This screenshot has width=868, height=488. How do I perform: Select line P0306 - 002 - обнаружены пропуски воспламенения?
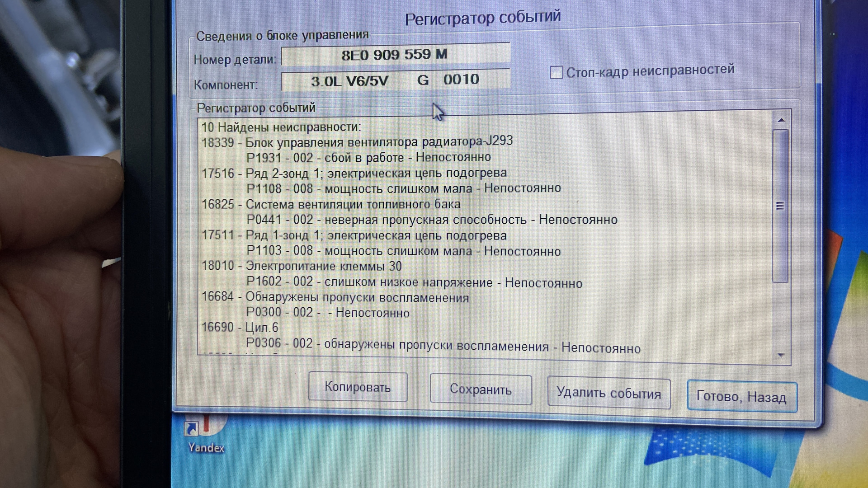pyautogui.click(x=443, y=346)
